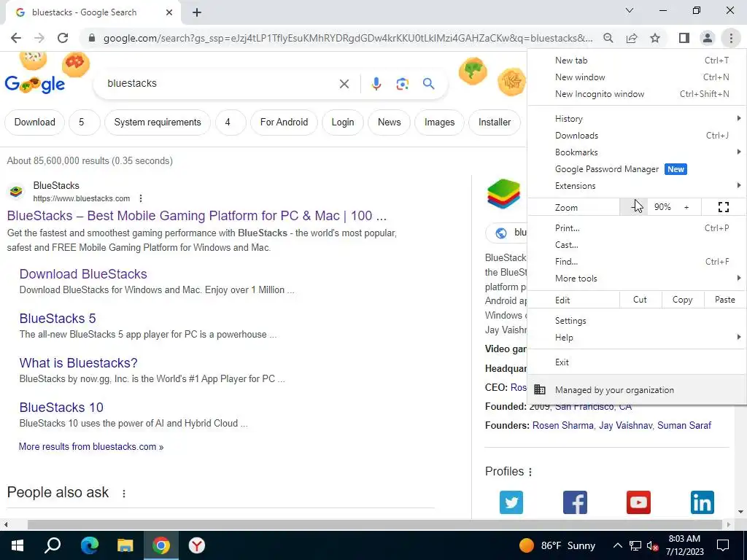Click the zoom magnifier icon in address bar
The height and width of the screenshot is (560, 747).
coord(608,38)
